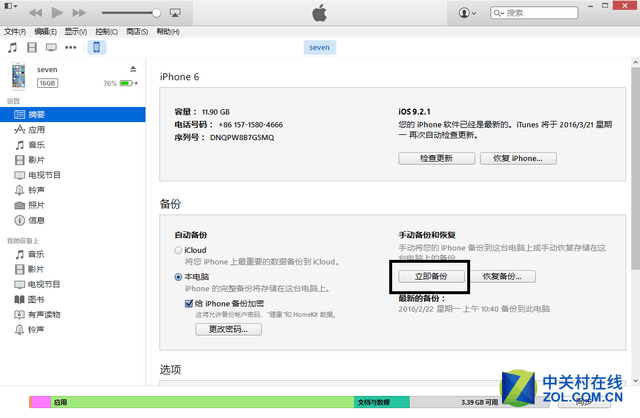Click the 检查更新 button
This screenshot has width=640, height=418.
pyautogui.click(x=436, y=158)
